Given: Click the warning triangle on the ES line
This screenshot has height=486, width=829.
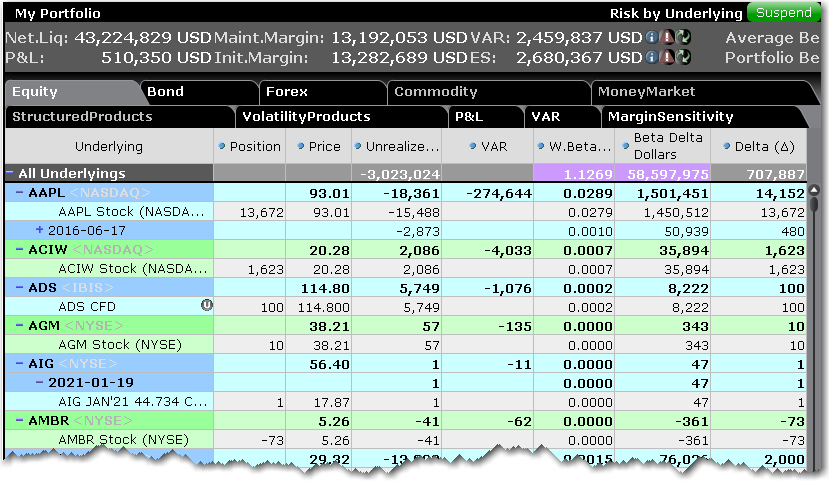Looking at the screenshot, I should (668, 57).
